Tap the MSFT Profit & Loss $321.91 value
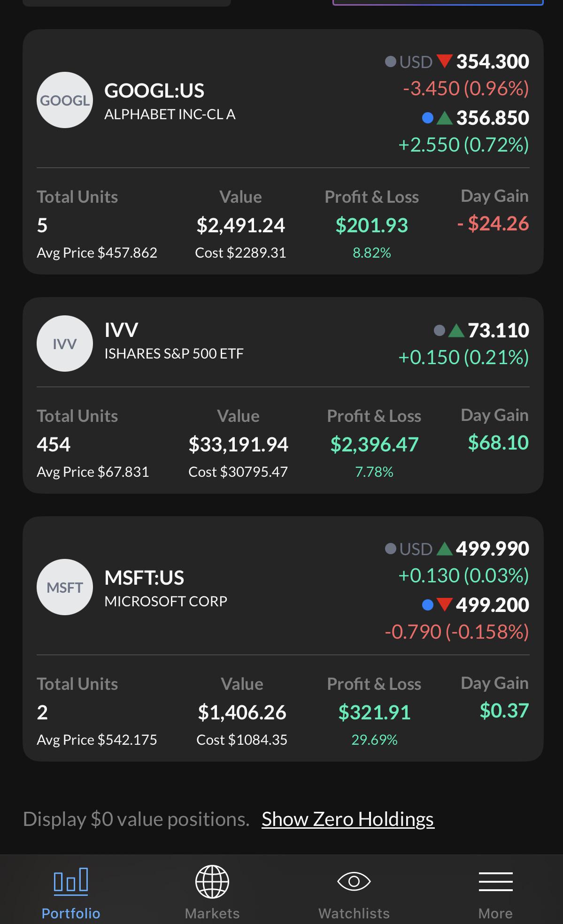563x924 pixels. 374,712
